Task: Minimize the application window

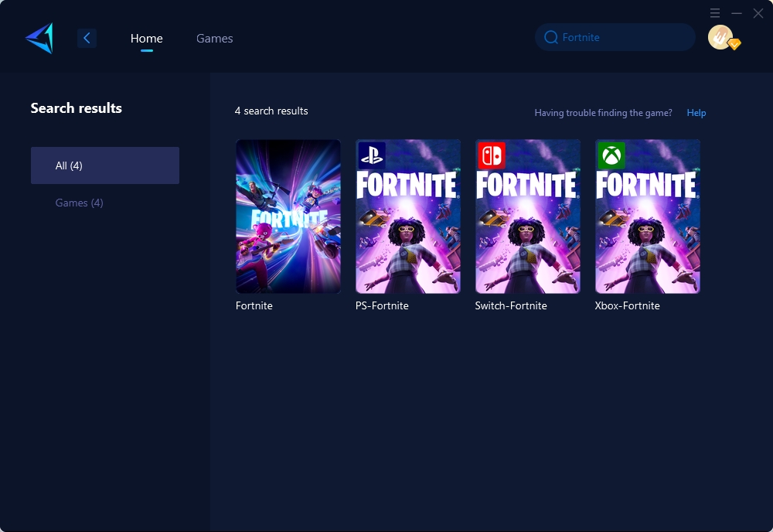Action: [x=737, y=13]
